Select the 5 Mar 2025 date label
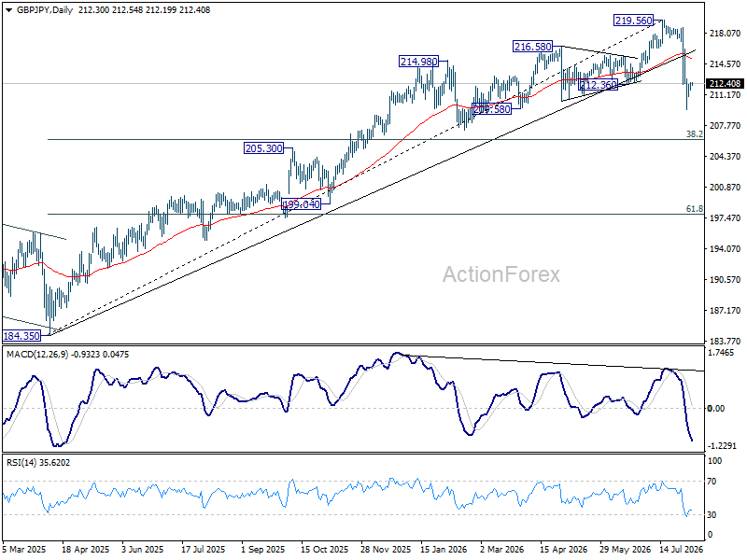The width and height of the screenshot is (747, 560). point(24,549)
